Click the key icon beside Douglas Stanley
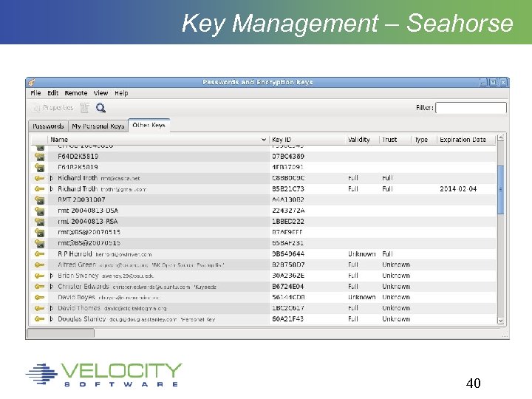 (39, 319)
